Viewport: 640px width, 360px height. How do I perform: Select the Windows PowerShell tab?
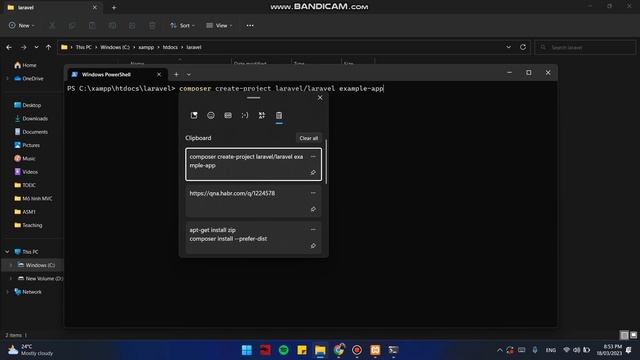point(116,74)
